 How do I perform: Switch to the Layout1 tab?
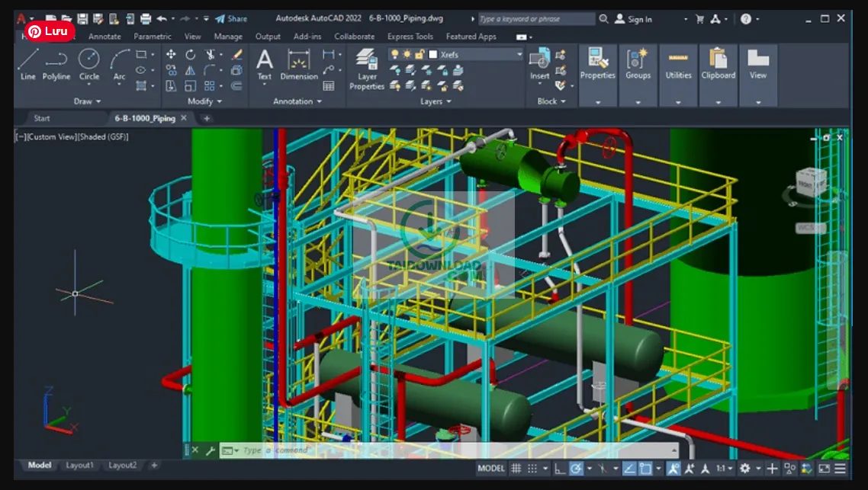[x=79, y=465]
